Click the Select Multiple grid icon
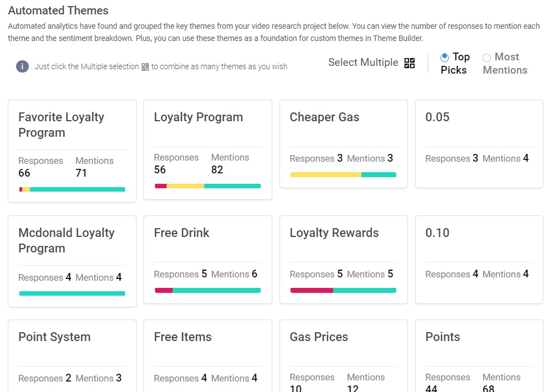Viewport: 549px width, 392px height. (x=410, y=63)
